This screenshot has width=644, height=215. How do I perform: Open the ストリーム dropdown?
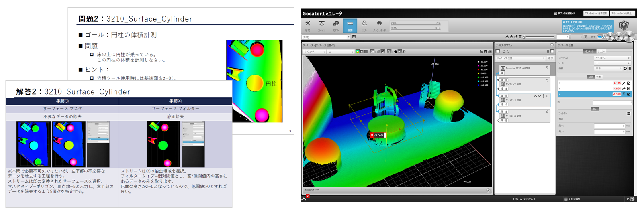[612, 58]
